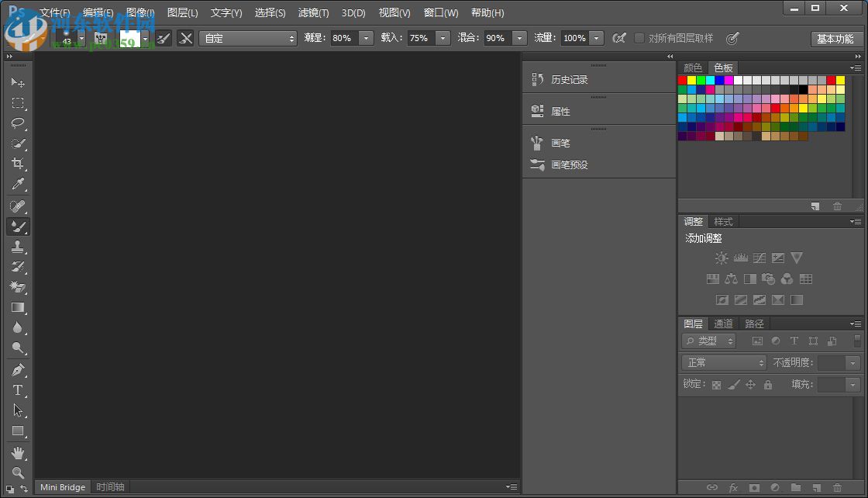Open the History panel via its icon

tap(538, 78)
